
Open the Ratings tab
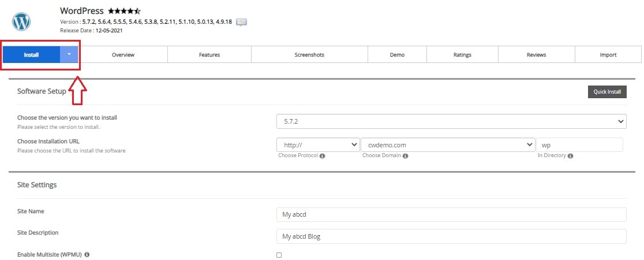462,54
